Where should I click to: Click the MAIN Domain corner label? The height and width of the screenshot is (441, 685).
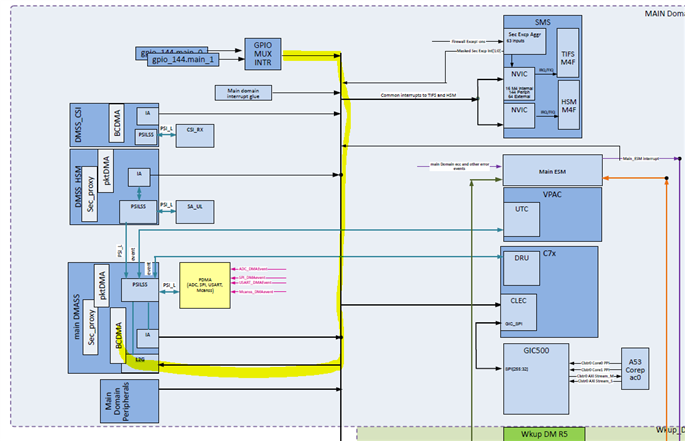(x=664, y=14)
